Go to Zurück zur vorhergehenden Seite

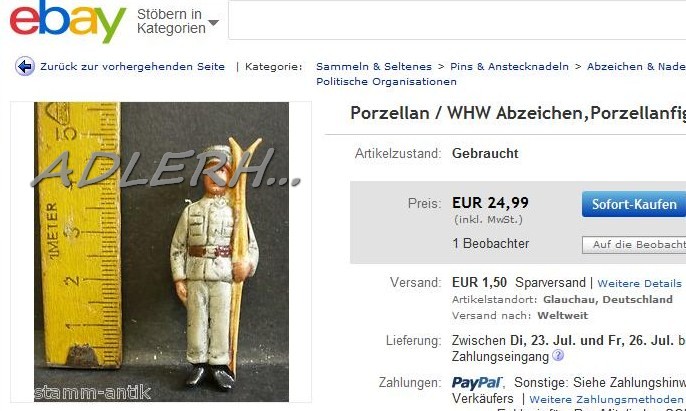point(133,67)
